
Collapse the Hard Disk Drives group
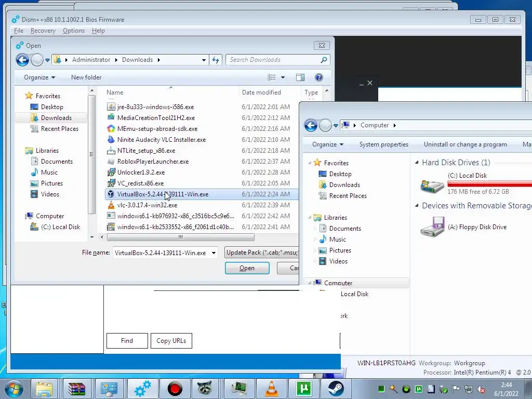point(417,163)
